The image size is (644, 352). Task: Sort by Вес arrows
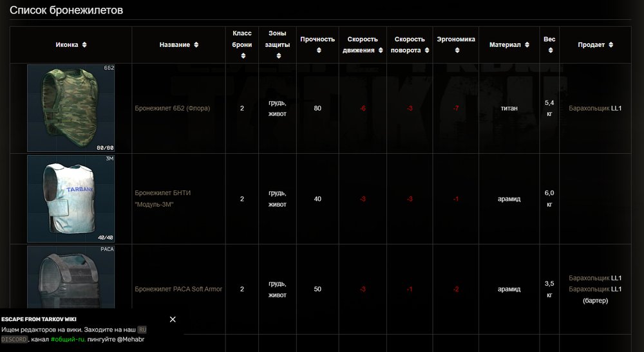click(x=551, y=50)
